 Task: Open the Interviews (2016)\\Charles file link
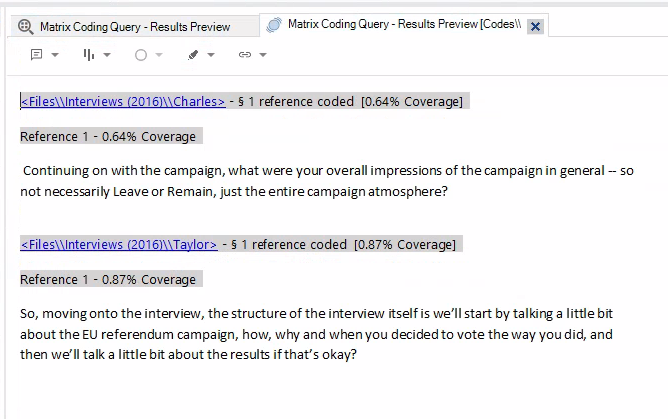click(x=123, y=101)
